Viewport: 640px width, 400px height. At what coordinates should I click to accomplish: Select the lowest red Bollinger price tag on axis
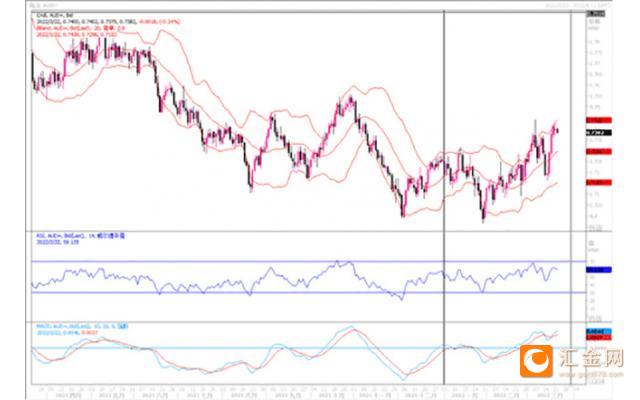[x=599, y=182]
